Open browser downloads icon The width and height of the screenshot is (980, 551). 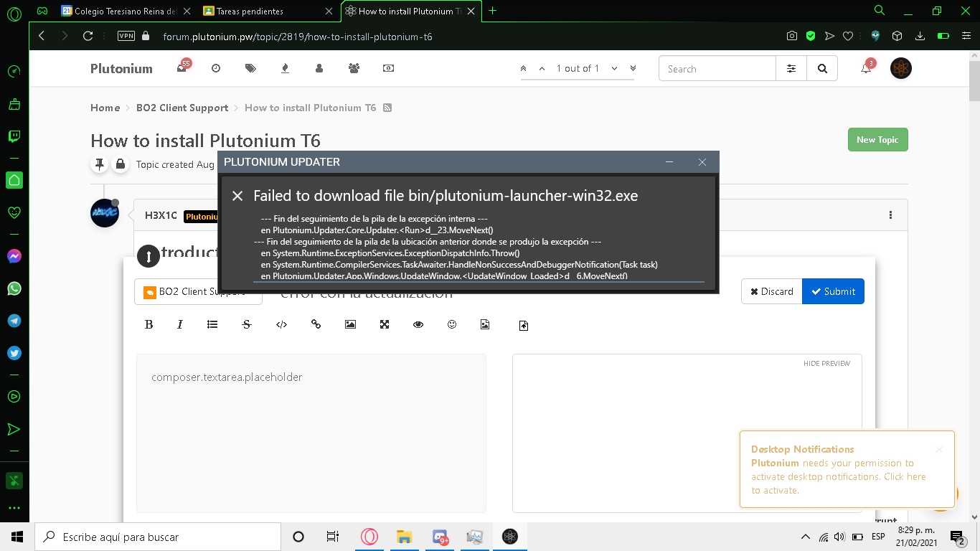pos(920,36)
